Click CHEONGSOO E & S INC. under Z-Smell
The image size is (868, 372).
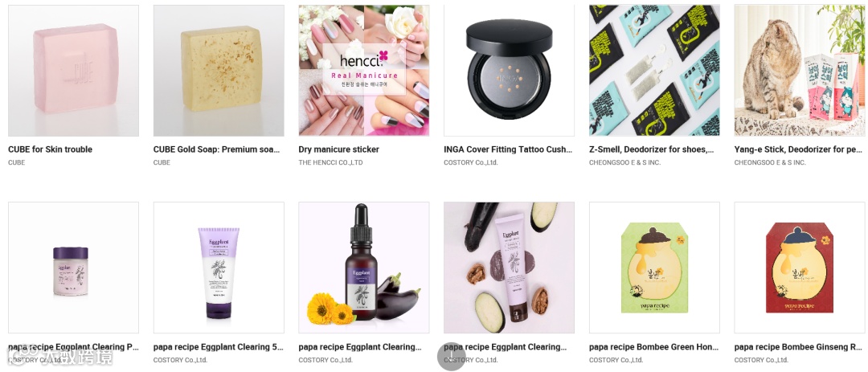[x=625, y=163]
